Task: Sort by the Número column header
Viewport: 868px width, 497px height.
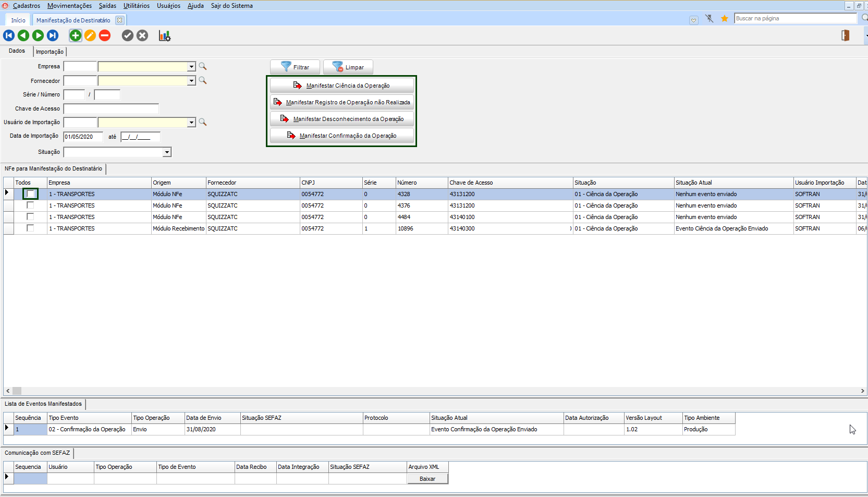Action: coord(422,183)
